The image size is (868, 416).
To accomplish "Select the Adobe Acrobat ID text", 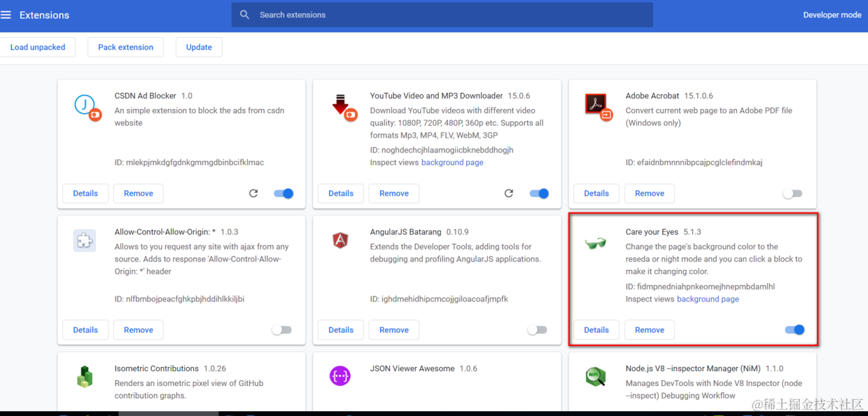I will pos(694,162).
